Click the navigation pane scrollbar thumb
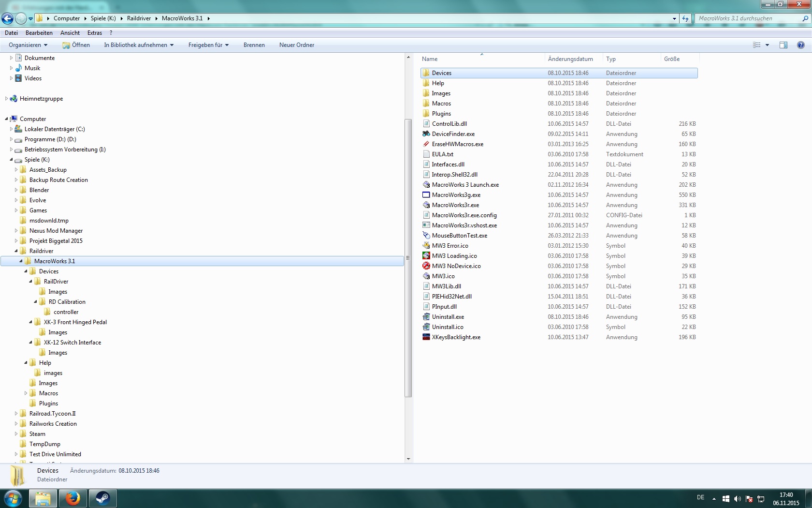Screen dimensions: 812x508 pyautogui.click(x=408, y=257)
